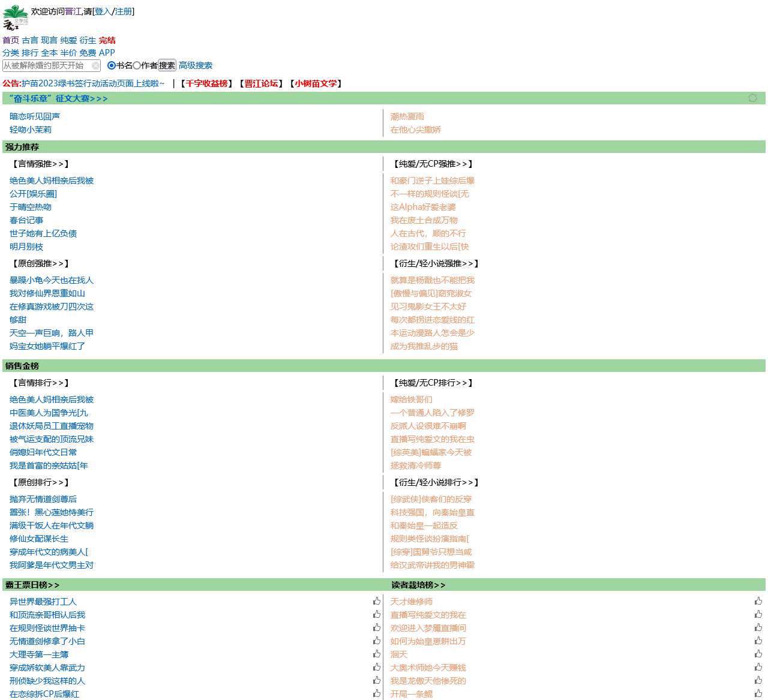Select the 作者 radio button
The width and height of the screenshot is (768, 700).
[137, 65]
